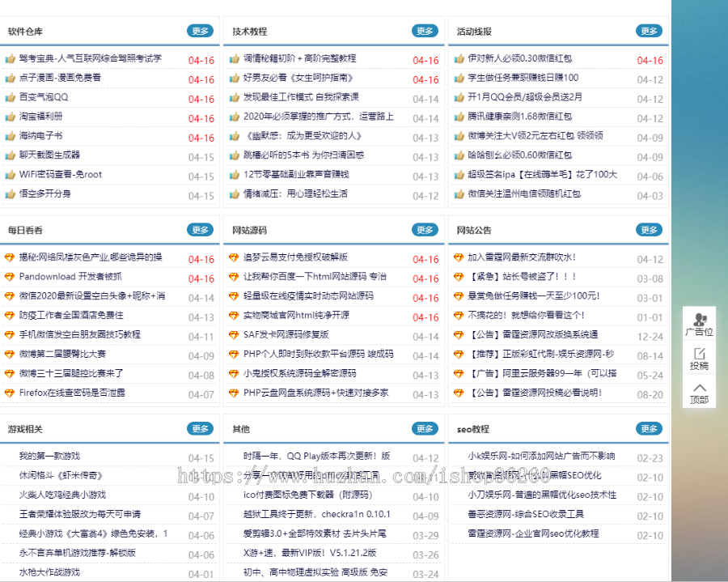This screenshot has width=728, height=582.
Task: Click thumbs-up icon beside 小k娱乐网 entry
Action: click(x=458, y=457)
